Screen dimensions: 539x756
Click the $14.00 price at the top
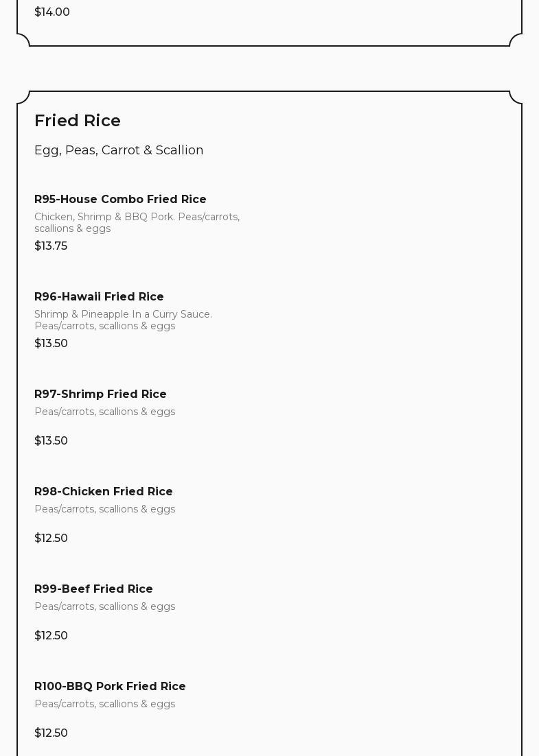(x=52, y=12)
